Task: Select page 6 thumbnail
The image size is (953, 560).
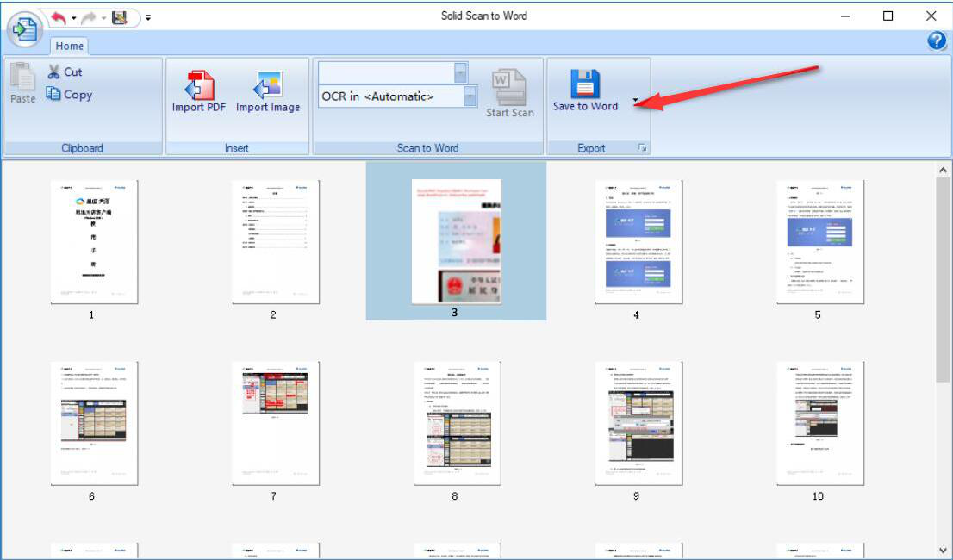Action: (94, 423)
